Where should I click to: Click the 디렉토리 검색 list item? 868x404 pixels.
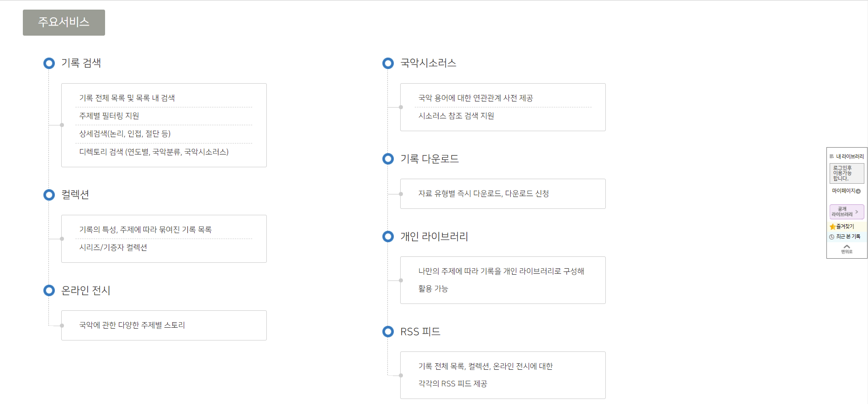click(x=154, y=152)
